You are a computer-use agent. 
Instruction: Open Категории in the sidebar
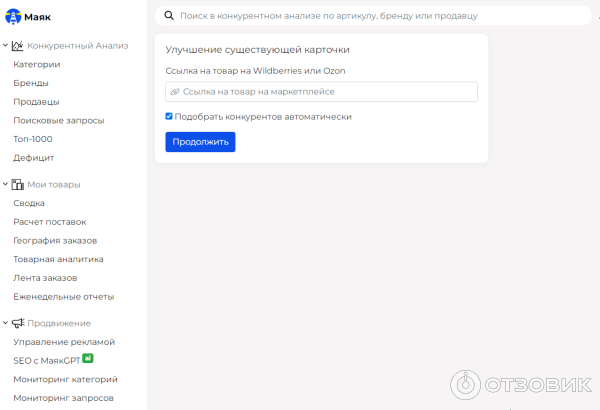tap(37, 65)
